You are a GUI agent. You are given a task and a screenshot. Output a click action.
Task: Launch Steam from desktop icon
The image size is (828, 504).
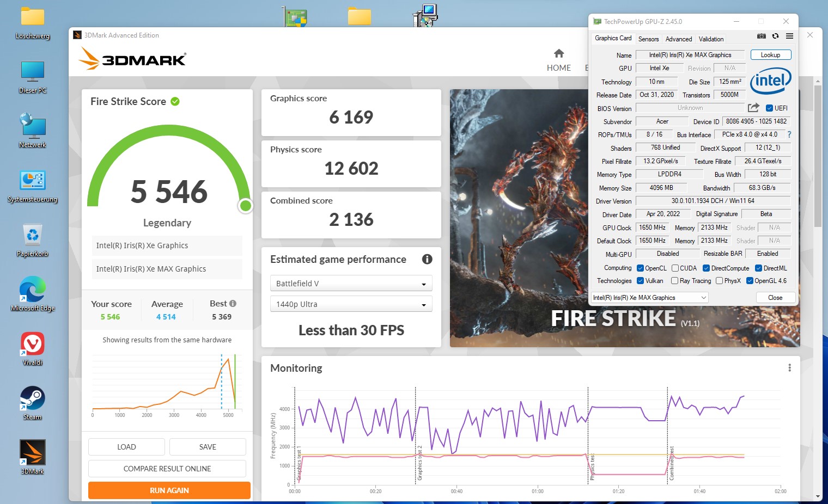point(33,403)
